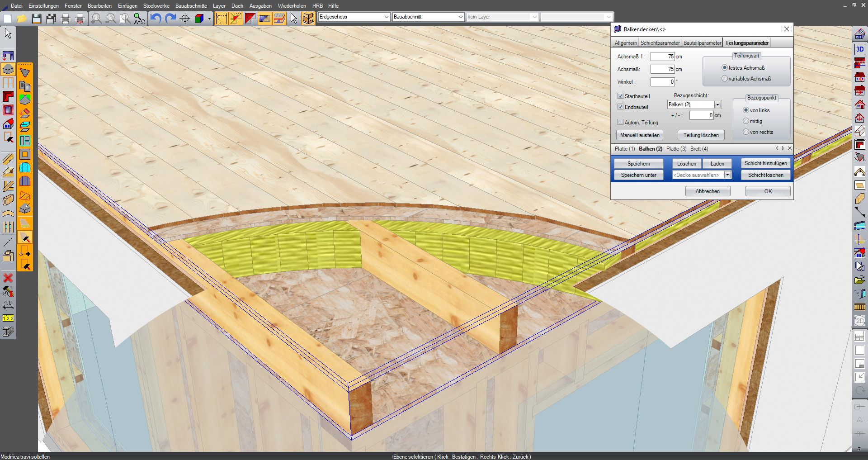Select festes Achsmaß radio button
868x460 pixels.
click(x=726, y=68)
